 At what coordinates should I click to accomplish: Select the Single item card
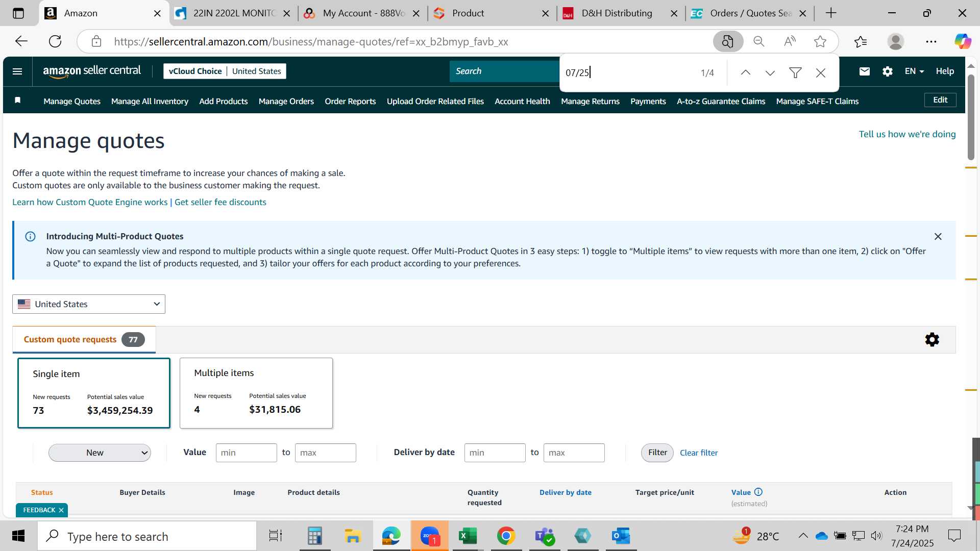[x=94, y=393]
